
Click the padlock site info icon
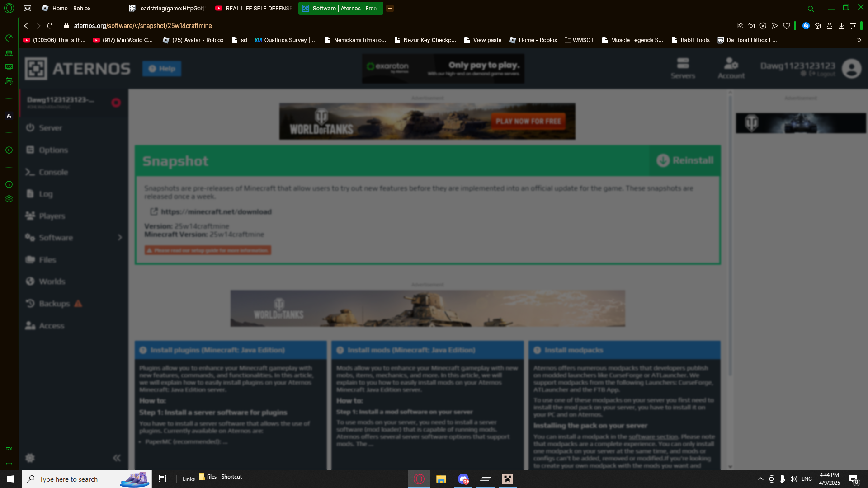(66, 26)
